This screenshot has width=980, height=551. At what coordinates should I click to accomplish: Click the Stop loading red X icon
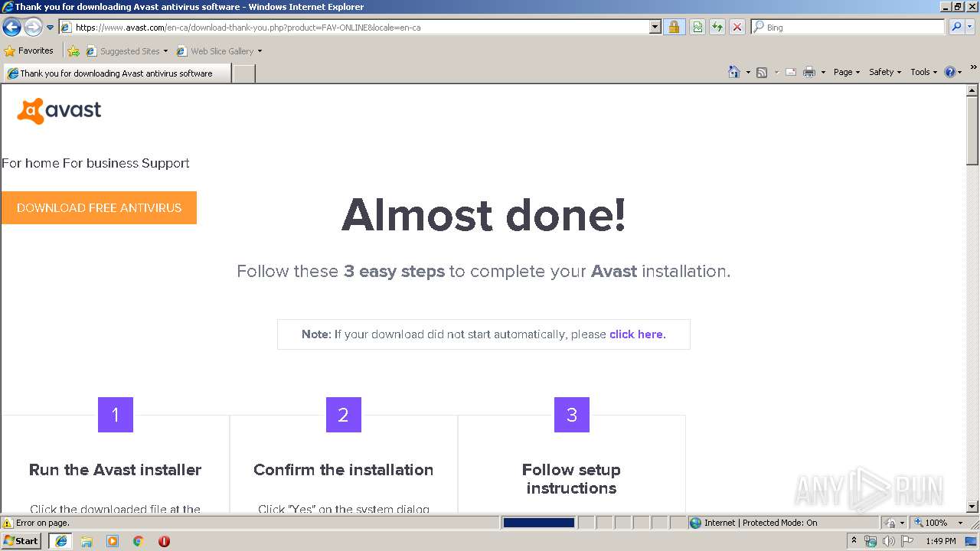pyautogui.click(x=737, y=28)
